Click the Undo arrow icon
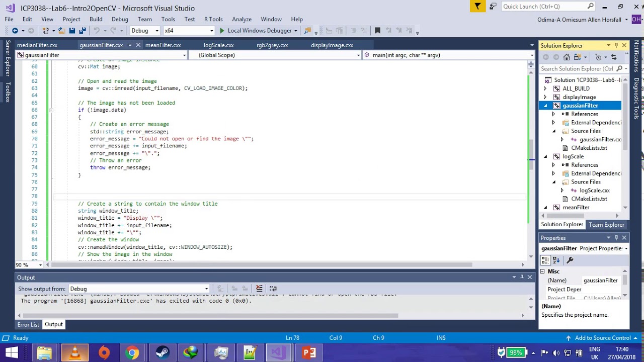Image resolution: width=644 pixels, height=362 pixels. click(97, 31)
